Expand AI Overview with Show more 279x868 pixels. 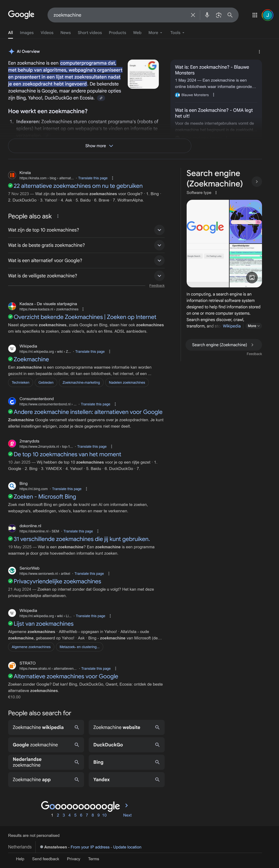point(100,146)
